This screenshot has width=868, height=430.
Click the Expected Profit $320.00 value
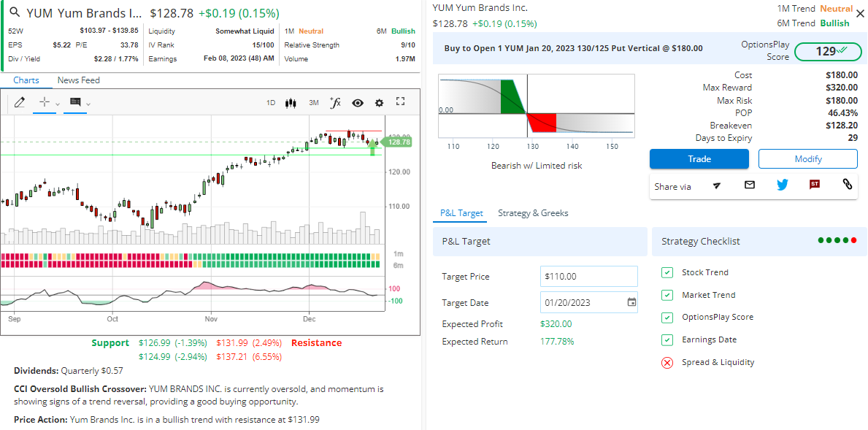click(x=556, y=323)
